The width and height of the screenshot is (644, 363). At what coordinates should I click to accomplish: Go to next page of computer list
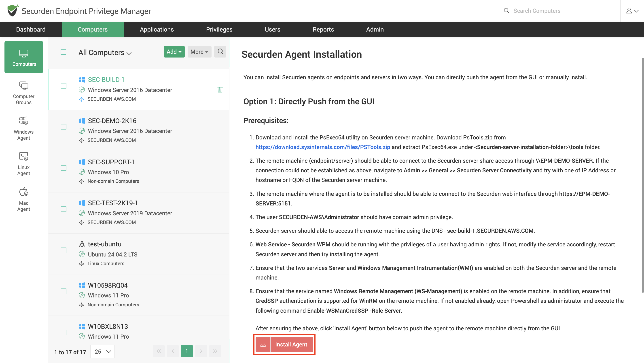(x=201, y=351)
